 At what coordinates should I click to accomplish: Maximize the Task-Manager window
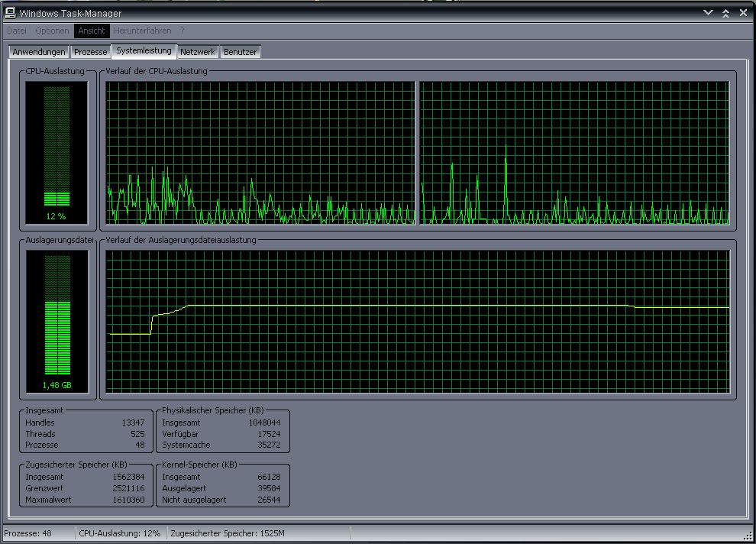coord(725,13)
